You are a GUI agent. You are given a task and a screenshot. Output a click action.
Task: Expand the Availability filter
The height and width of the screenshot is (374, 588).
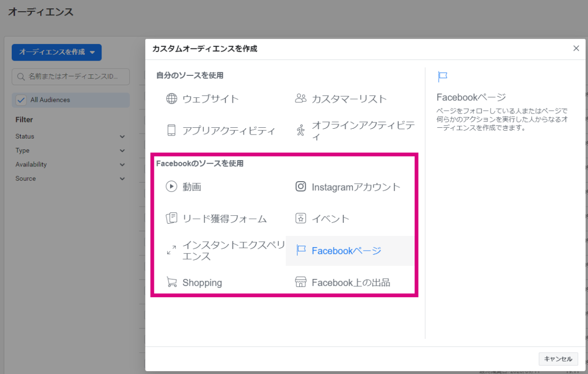pyautogui.click(x=71, y=164)
